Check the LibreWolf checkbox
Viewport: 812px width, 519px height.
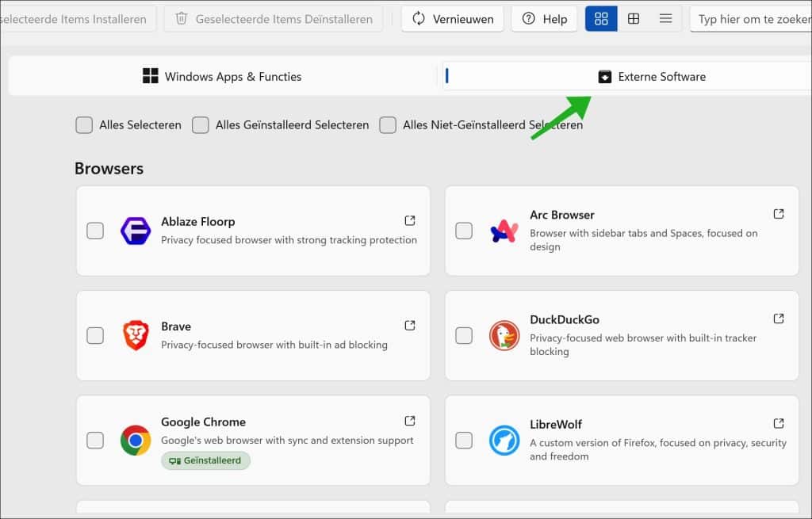coord(464,441)
